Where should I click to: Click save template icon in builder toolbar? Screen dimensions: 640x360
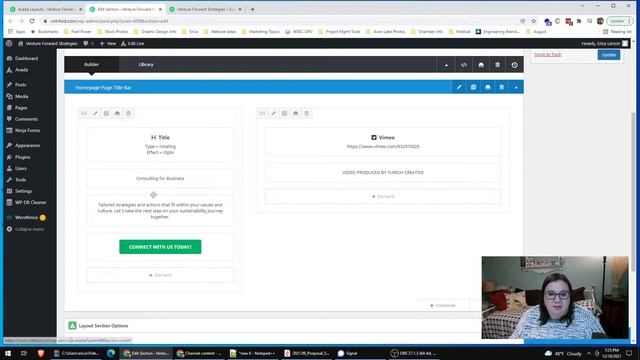[481, 65]
